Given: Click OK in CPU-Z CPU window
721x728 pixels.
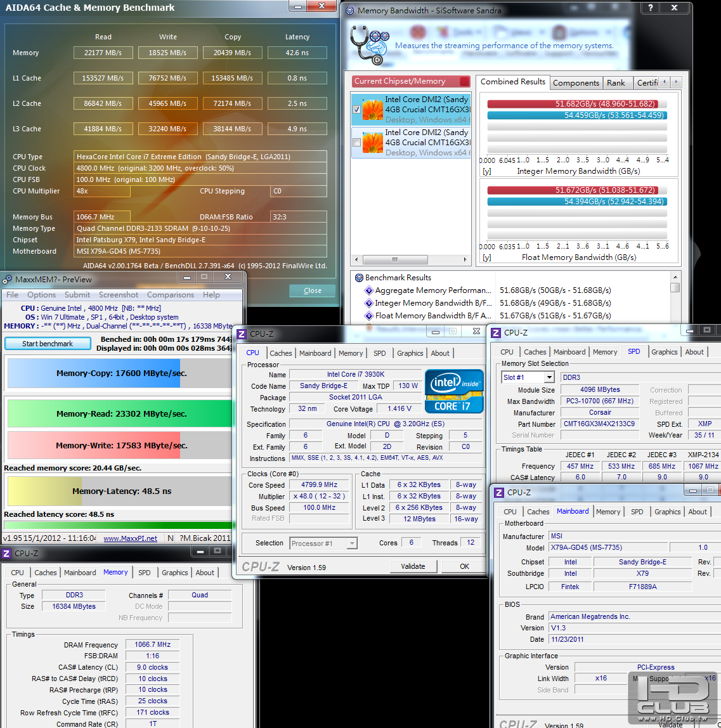Looking at the screenshot, I should pyautogui.click(x=464, y=566).
